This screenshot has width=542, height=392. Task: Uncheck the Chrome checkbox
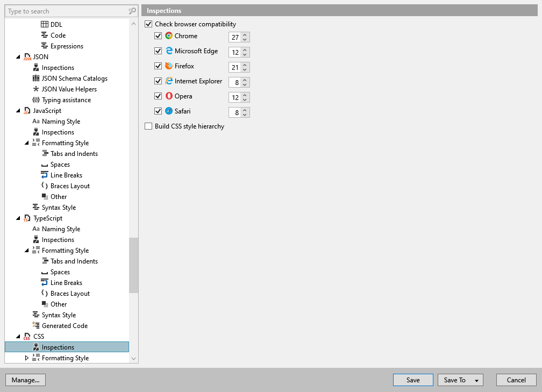pyautogui.click(x=158, y=35)
